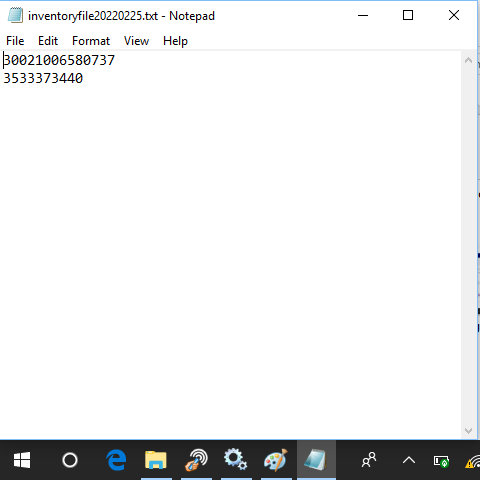Open the People icon in the taskbar

(369, 460)
